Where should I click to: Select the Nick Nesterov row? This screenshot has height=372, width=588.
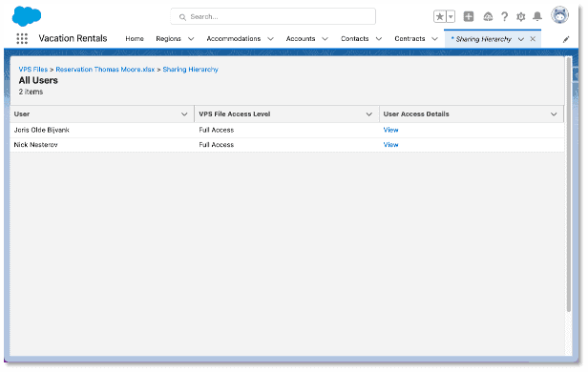pyautogui.click(x=287, y=145)
